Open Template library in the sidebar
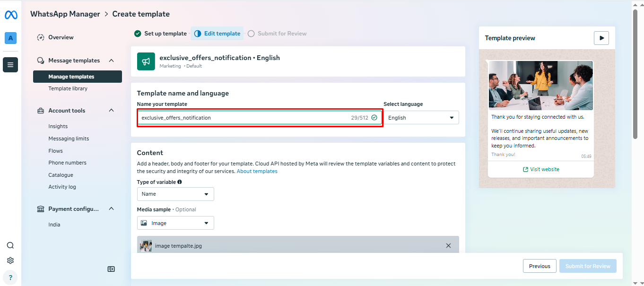Image resolution: width=644 pixels, height=286 pixels. coord(68,88)
